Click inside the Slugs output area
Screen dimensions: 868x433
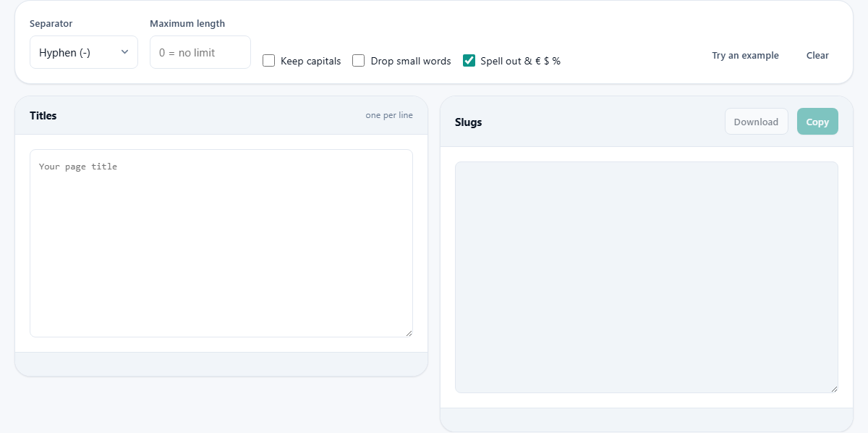(x=647, y=277)
